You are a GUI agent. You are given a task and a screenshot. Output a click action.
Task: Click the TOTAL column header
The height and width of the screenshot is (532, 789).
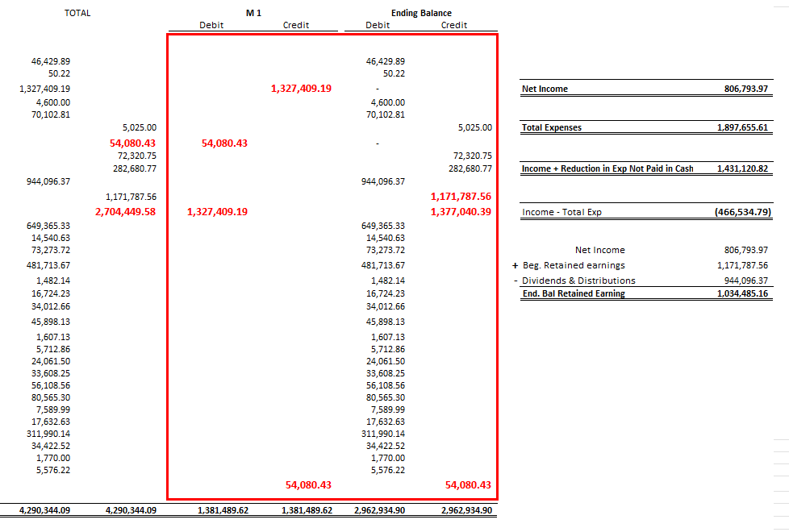pos(77,13)
